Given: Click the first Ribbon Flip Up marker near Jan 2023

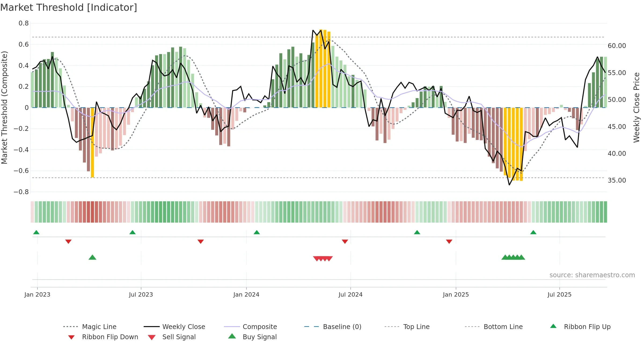Looking at the screenshot, I should click(36, 232).
